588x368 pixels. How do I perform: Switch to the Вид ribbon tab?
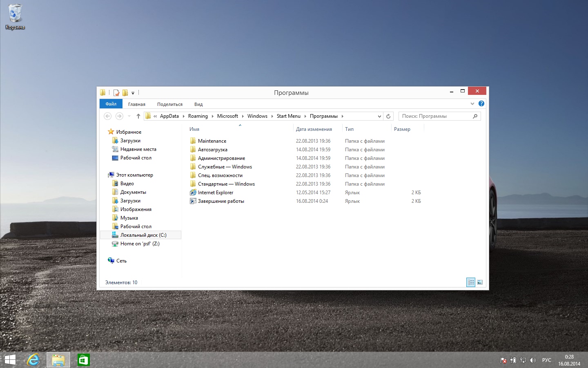(x=198, y=104)
